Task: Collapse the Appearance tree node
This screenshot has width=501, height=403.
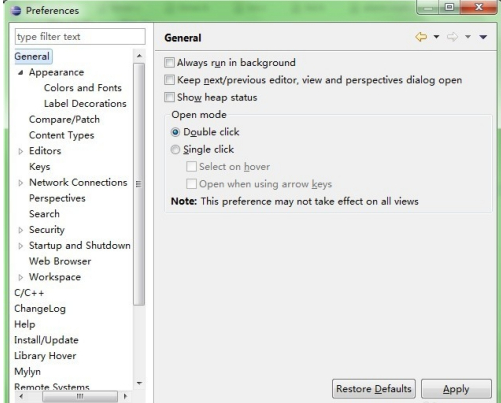Action: click(21, 72)
